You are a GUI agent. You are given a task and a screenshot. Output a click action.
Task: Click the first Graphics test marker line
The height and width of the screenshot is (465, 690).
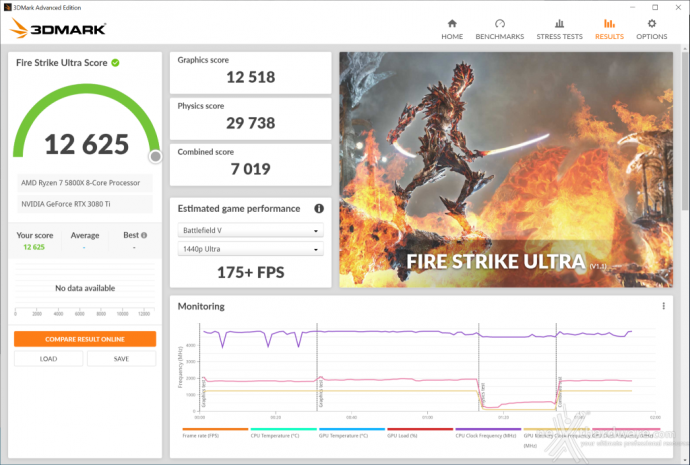[x=200, y=367]
